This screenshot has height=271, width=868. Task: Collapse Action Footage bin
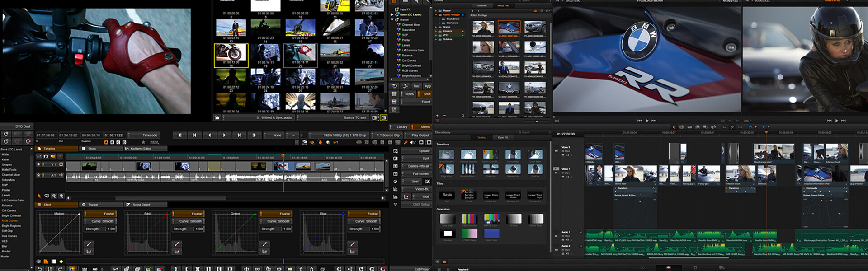point(436,15)
